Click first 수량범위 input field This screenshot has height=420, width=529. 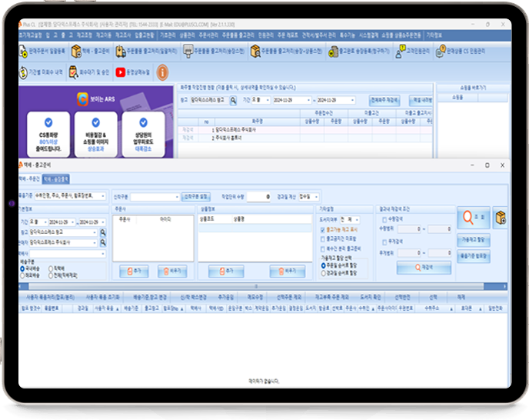pyautogui.click(x=410, y=229)
